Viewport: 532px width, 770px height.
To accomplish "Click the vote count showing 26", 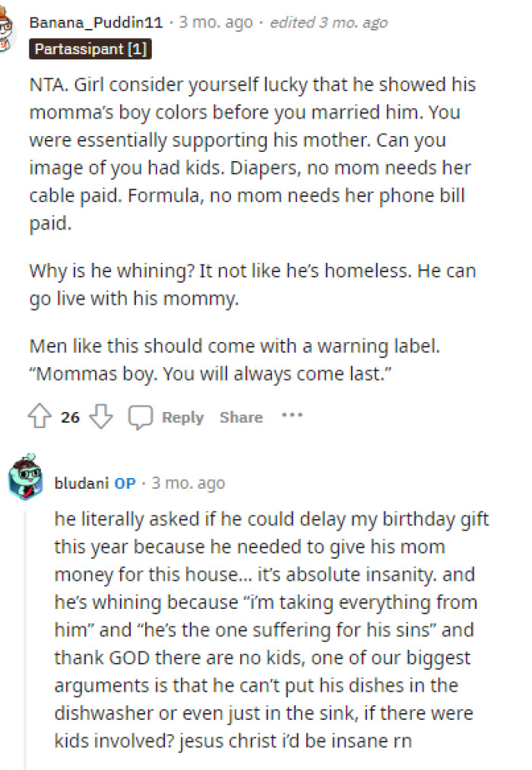I will [x=69, y=417].
